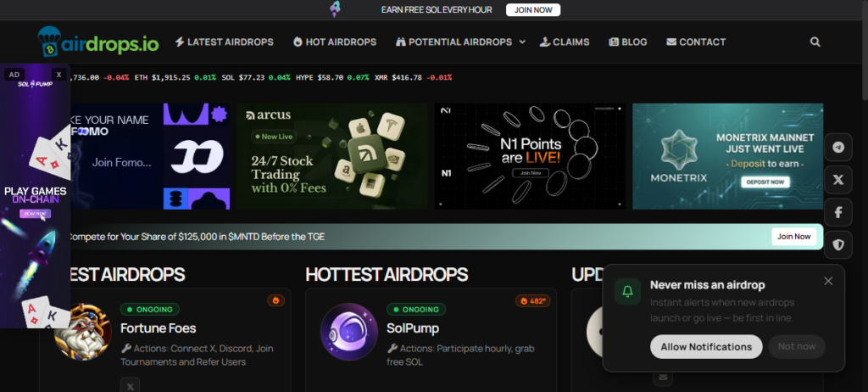The image size is (868, 392).
Task: Open the Contact menu item
Action: click(696, 42)
